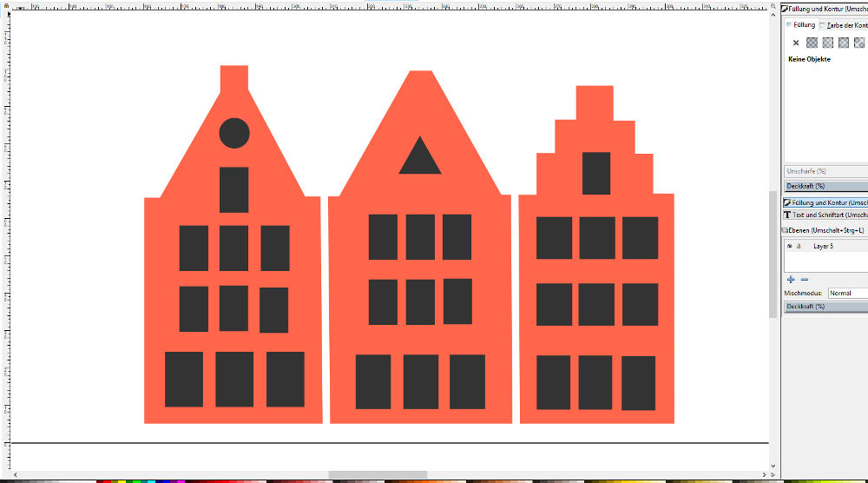Click the horizontal scrollbar thumb

[x=378, y=474]
